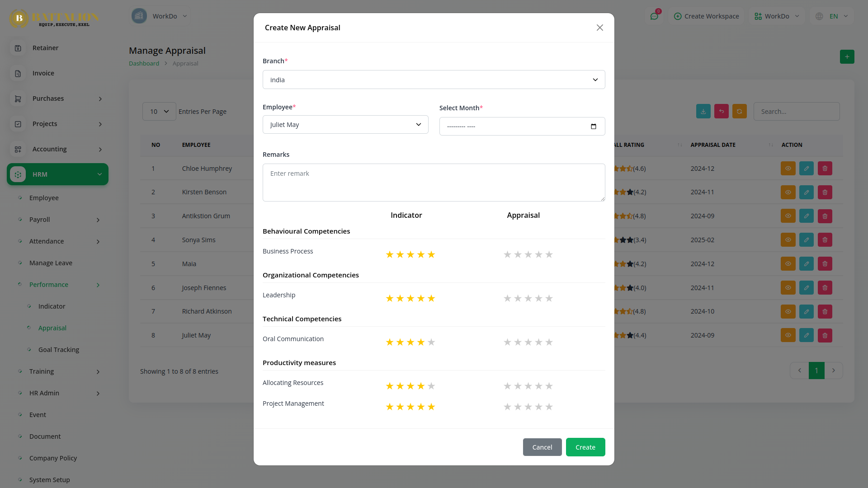Click edit pencil icon for Chloe Humphrey row
The height and width of the screenshot is (488, 868).
coord(806,169)
